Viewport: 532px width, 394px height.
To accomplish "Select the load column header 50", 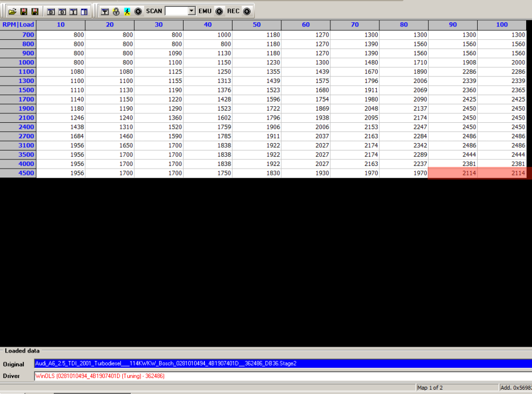I will click(257, 25).
